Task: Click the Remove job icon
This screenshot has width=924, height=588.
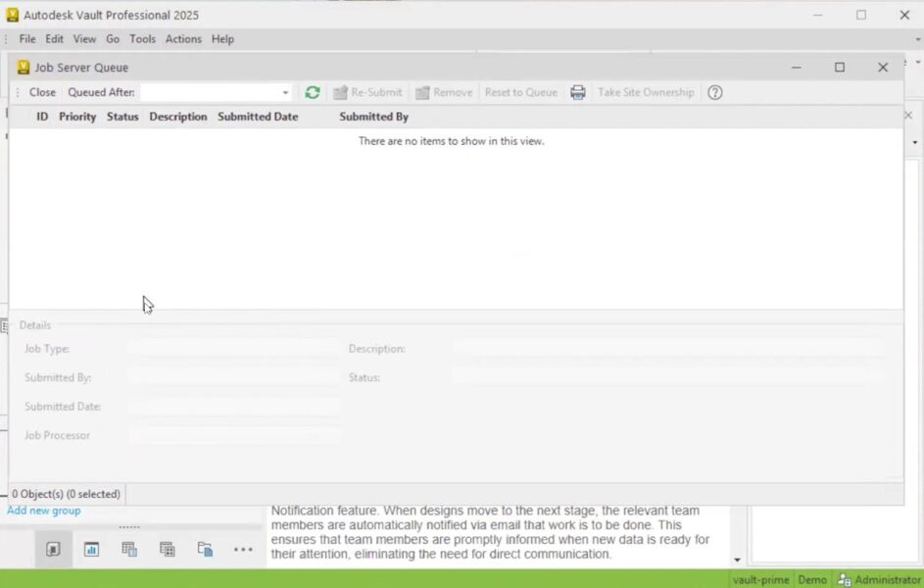Action: click(444, 92)
